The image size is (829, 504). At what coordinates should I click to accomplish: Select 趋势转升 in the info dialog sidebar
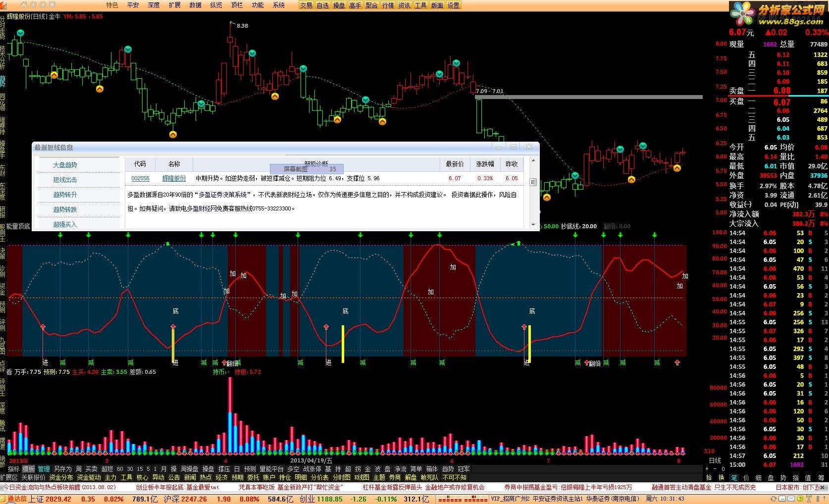[65, 195]
